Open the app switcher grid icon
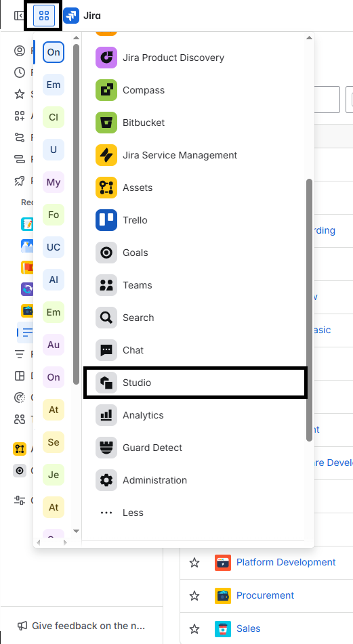Image resolution: width=353 pixels, height=644 pixels. click(43, 16)
